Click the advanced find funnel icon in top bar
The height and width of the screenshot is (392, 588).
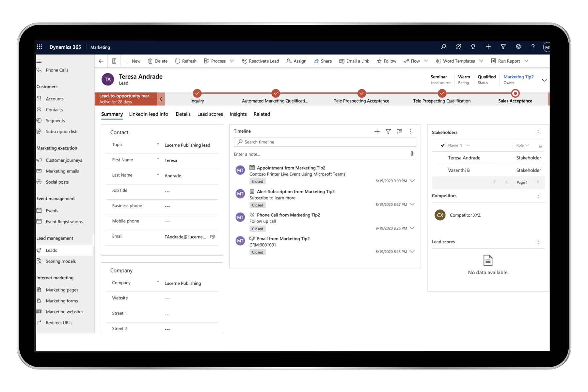[503, 47]
